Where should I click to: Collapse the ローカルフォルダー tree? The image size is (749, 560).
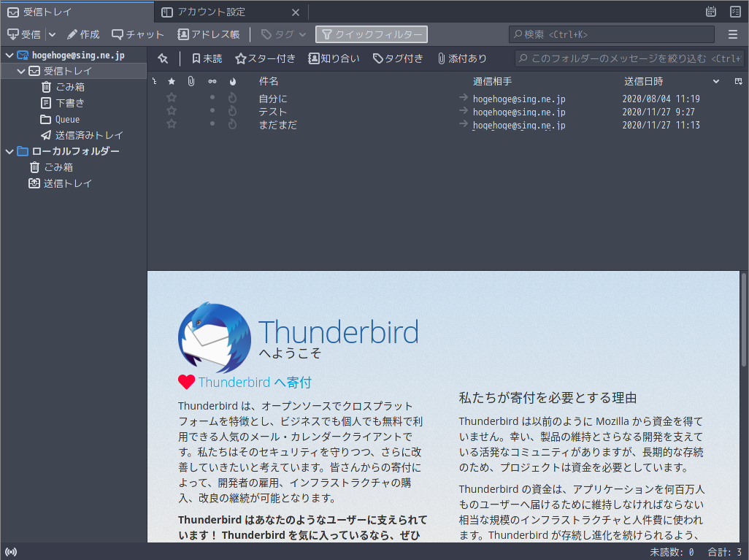(9, 151)
